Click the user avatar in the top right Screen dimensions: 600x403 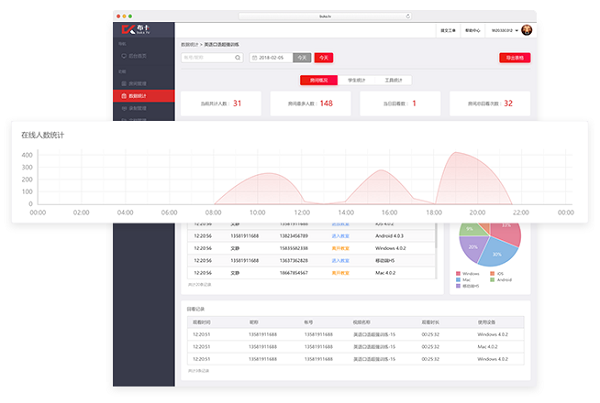(x=527, y=30)
